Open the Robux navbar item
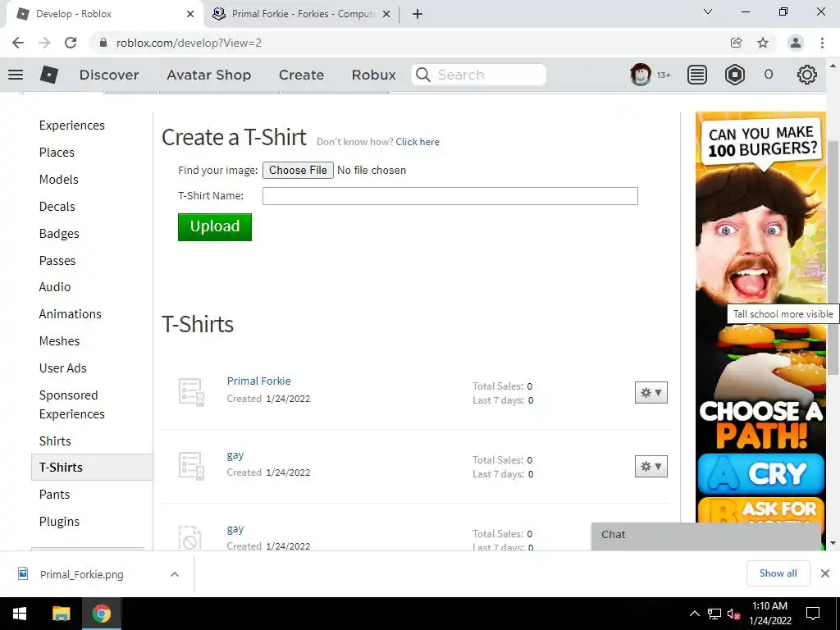This screenshot has width=840, height=630. tap(373, 75)
